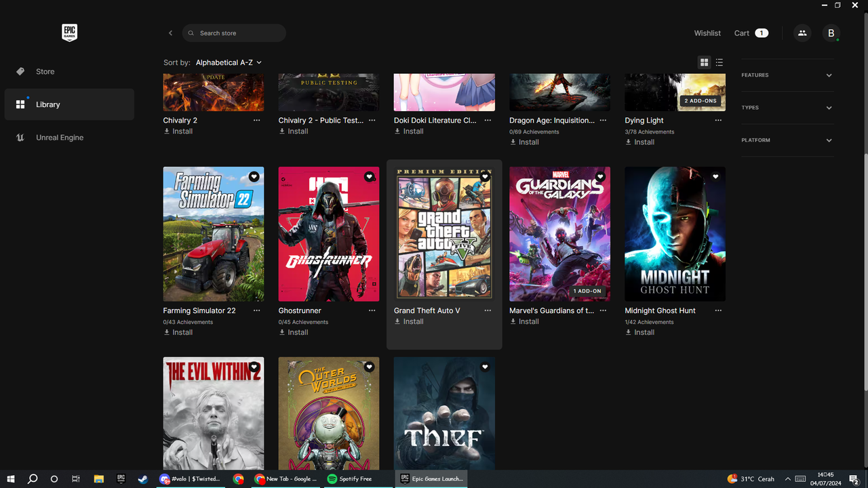Image resolution: width=868 pixels, height=488 pixels.
Task: Switch to Discord #valo window in taskbar
Action: tap(191, 479)
